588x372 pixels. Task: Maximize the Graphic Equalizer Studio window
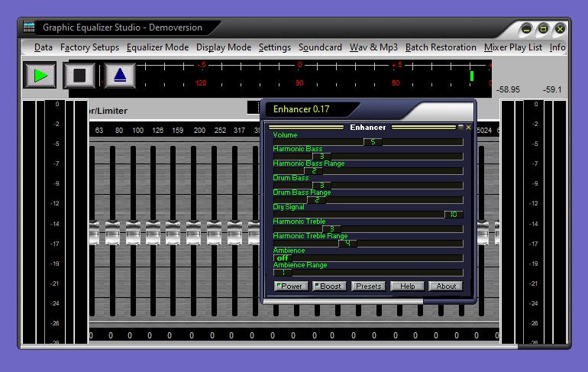pyautogui.click(x=543, y=28)
